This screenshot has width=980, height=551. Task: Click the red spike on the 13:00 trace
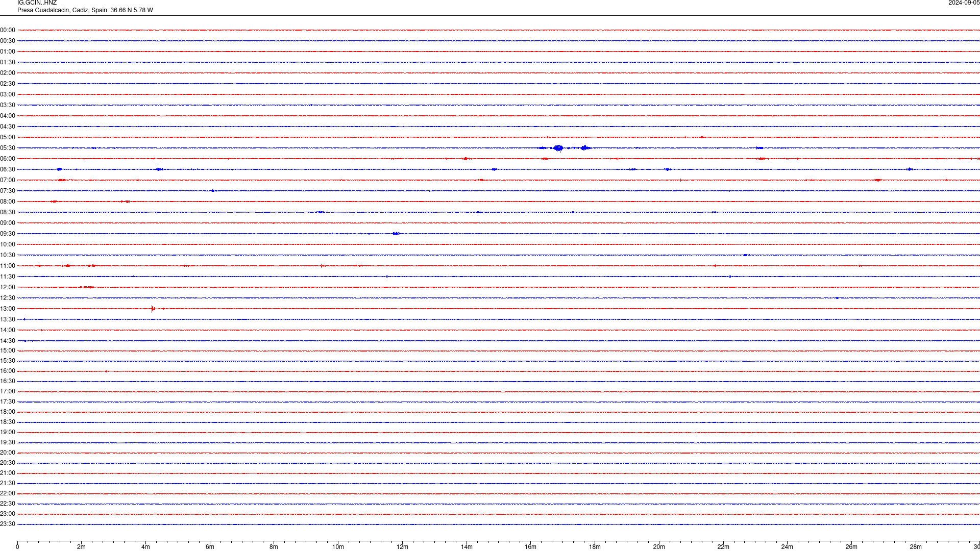(153, 308)
